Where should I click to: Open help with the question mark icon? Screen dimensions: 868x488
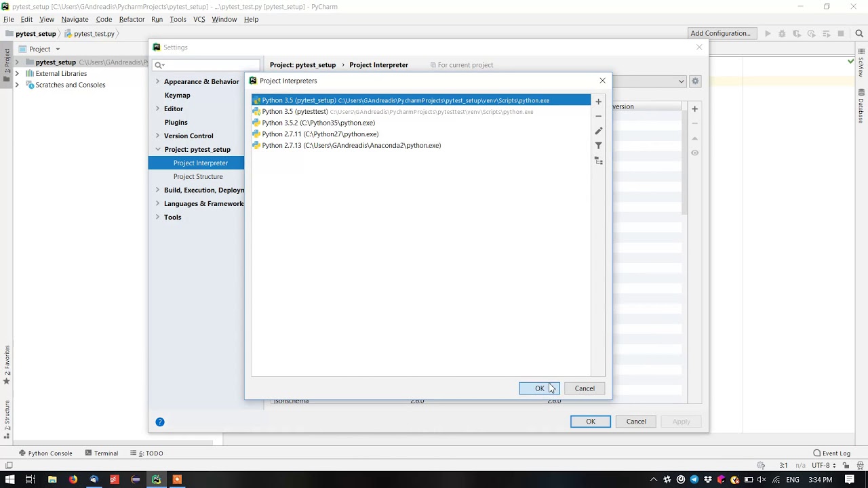coord(160,422)
